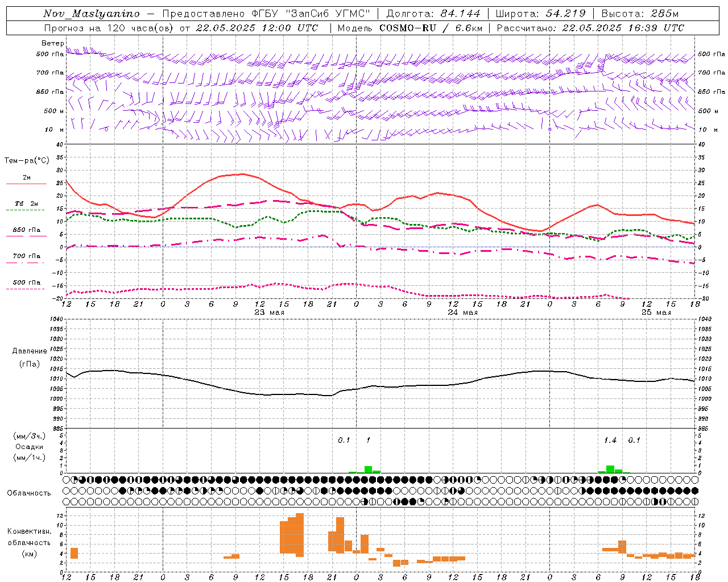The image size is (728, 582).
Task: Click the text 'Предоставлено ФГБУ "ЗапСиб УГМС"'
Action: tap(266, 14)
